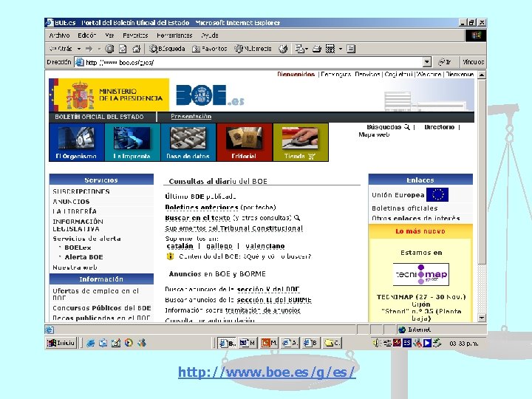532x399 pixels.
Task: Open the Ver menu
Action: click(109, 35)
